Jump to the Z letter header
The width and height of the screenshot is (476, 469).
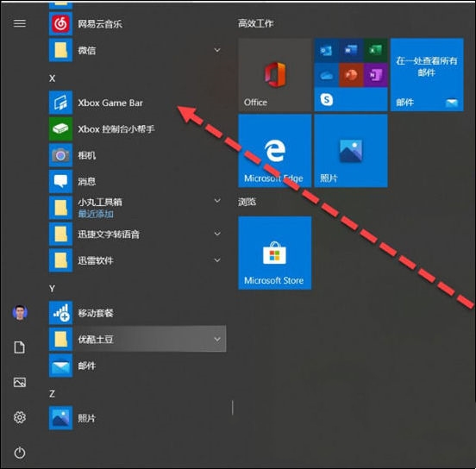pos(53,394)
